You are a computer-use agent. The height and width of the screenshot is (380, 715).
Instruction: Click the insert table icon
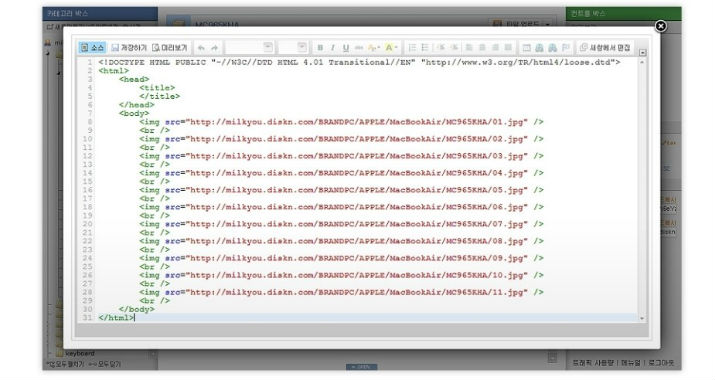click(527, 47)
